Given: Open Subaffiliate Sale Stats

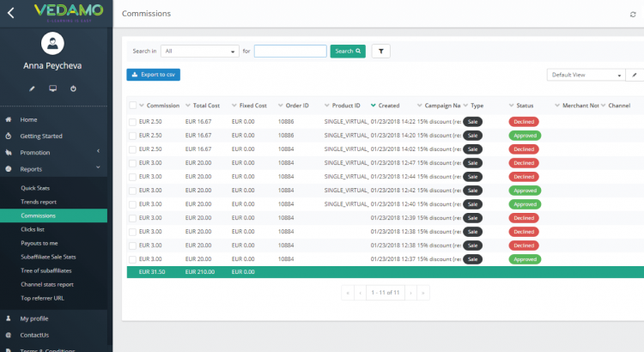Looking at the screenshot, I should 48,257.
